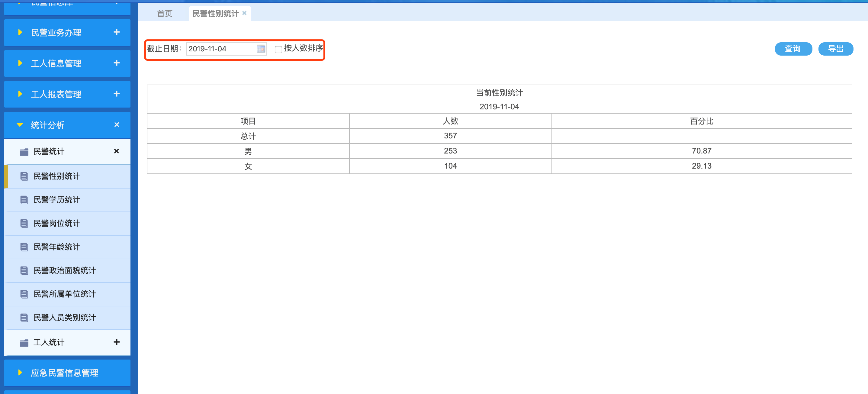Expand 工人报表管理 with its plus sign
This screenshot has width=868, height=394.
tap(117, 93)
